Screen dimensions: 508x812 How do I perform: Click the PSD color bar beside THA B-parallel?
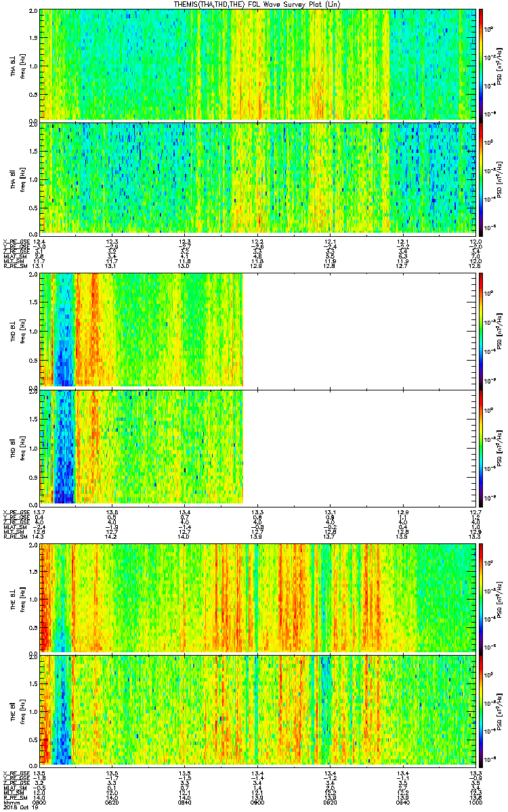tap(482, 178)
